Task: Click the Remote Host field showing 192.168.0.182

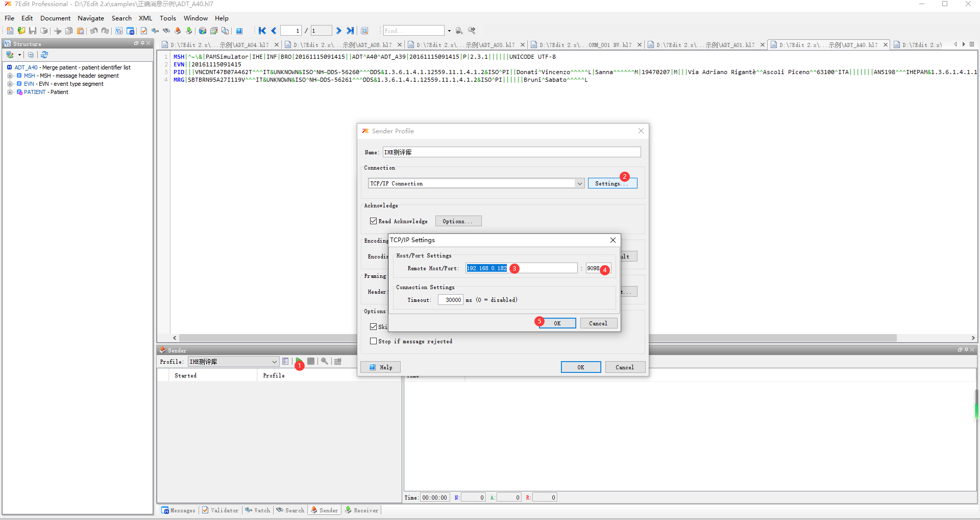Action: (521, 268)
